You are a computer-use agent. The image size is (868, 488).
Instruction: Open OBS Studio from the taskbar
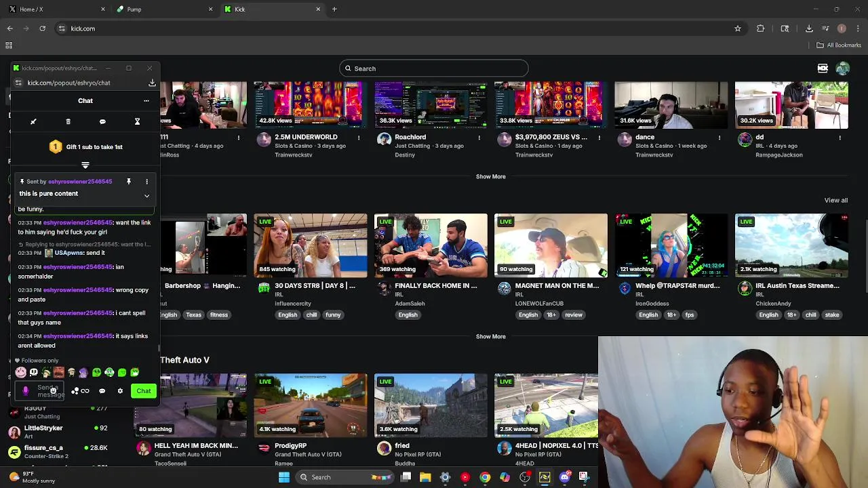click(525, 477)
